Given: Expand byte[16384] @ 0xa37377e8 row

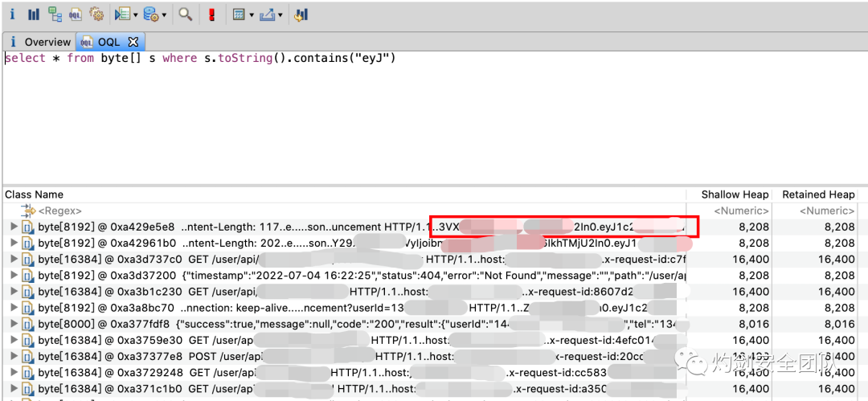Looking at the screenshot, I should pyautogui.click(x=14, y=356).
